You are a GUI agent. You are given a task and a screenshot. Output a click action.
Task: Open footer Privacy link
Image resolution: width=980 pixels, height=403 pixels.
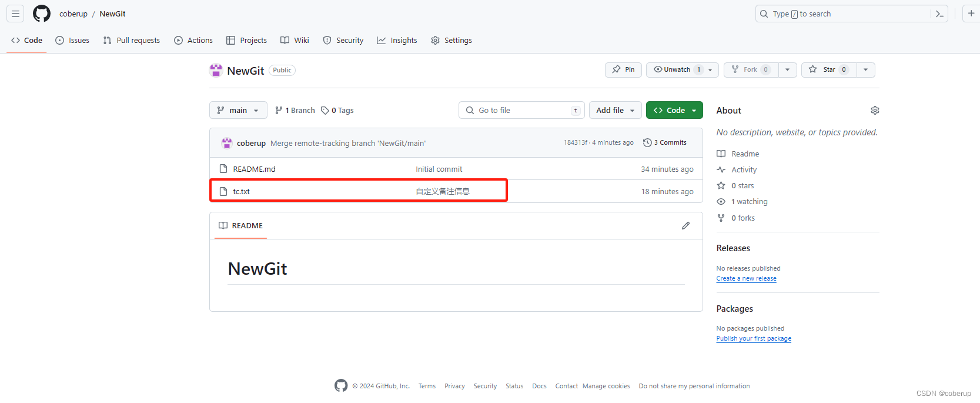(x=454, y=386)
